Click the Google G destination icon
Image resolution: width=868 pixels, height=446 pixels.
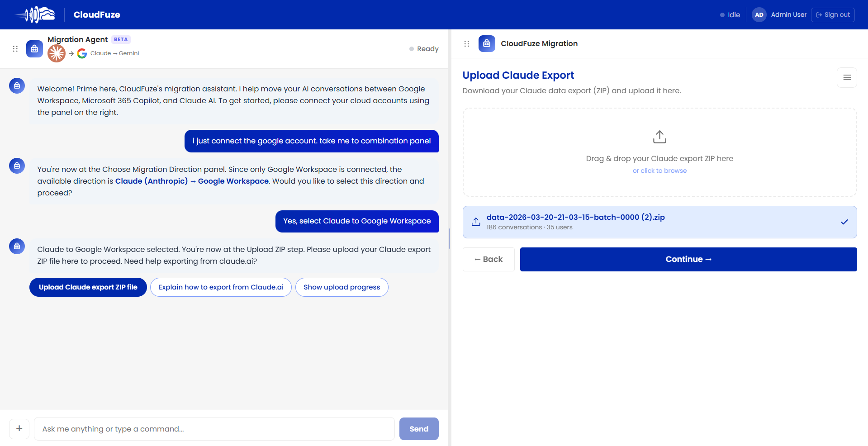pyautogui.click(x=82, y=53)
